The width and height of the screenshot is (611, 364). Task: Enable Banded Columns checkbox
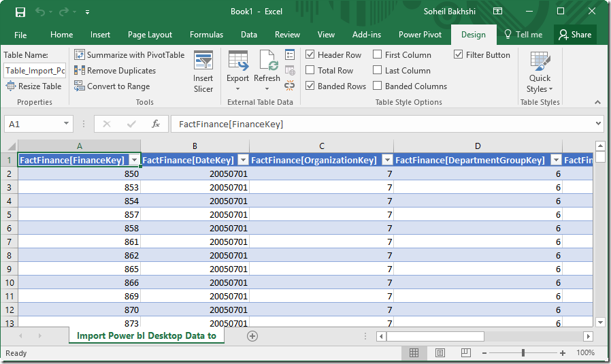point(377,85)
